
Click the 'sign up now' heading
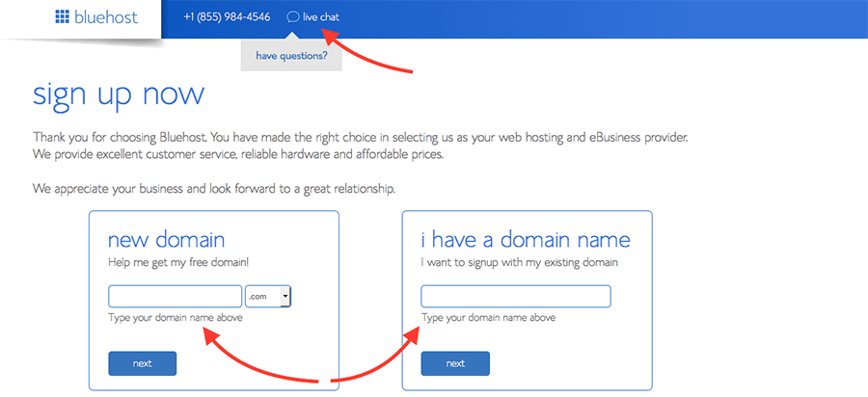point(119,96)
